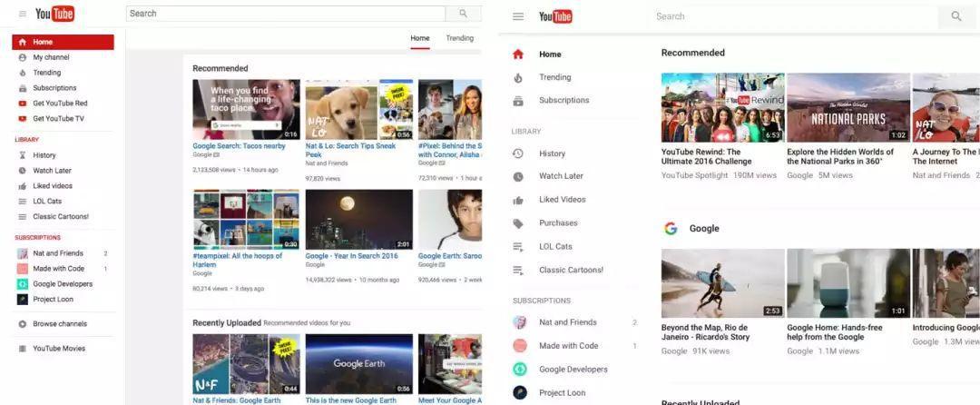Image resolution: width=980 pixels, height=405 pixels.
Task: Click search field in new layout
Action: click(794, 16)
